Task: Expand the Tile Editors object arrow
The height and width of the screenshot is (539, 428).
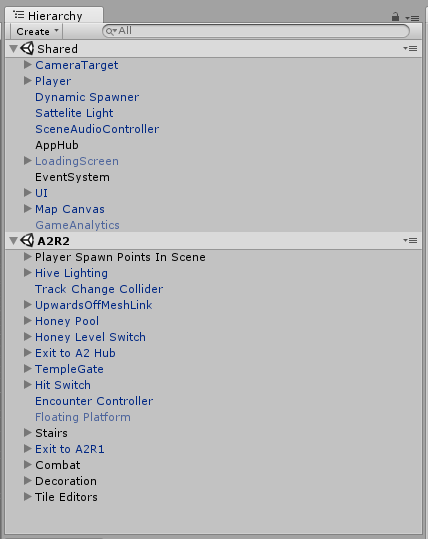Action: point(28,497)
